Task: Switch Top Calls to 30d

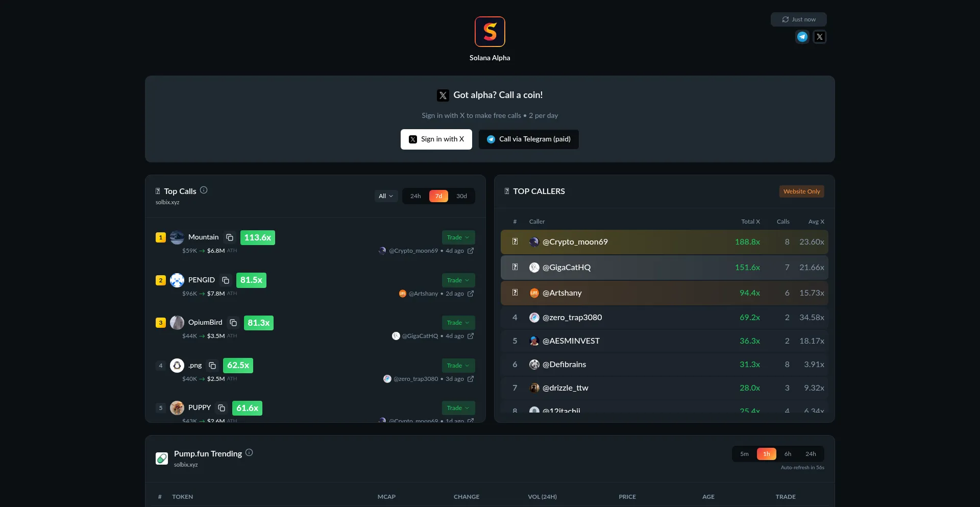Action: tap(461, 196)
